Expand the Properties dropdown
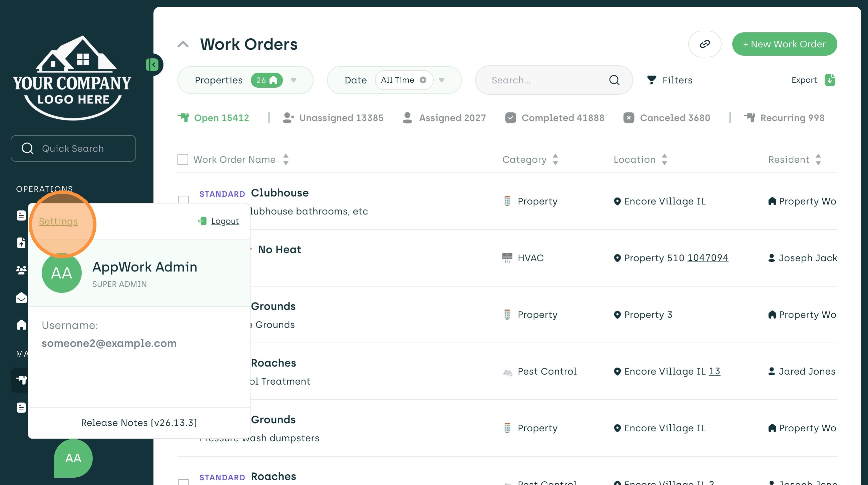 (x=294, y=80)
